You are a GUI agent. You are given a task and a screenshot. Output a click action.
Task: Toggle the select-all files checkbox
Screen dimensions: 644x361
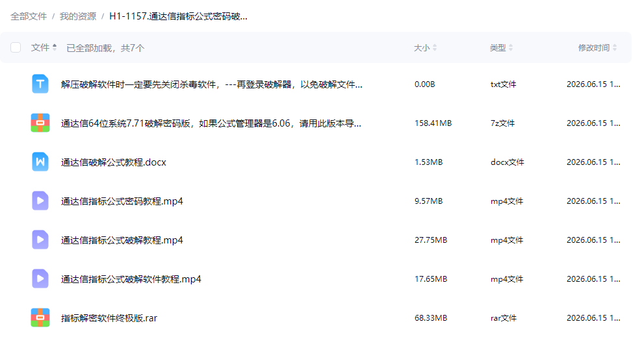click(16, 47)
